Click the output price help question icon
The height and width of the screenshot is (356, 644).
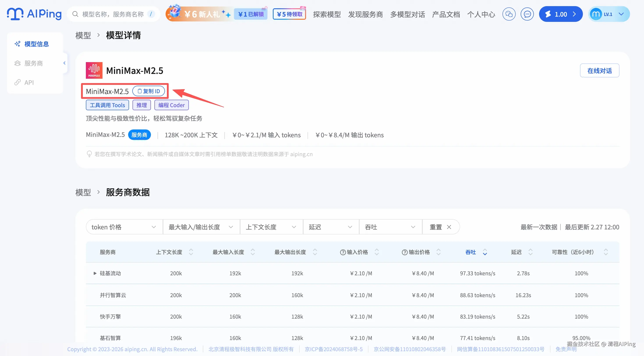click(x=405, y=252)
